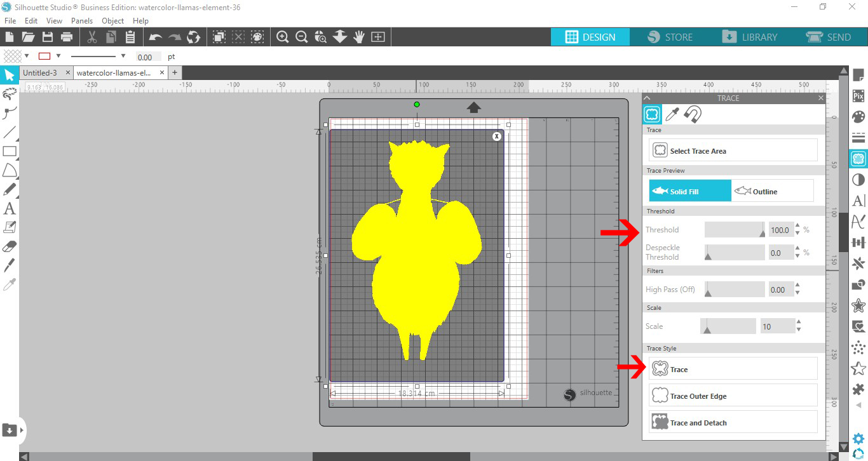Open the Text Style panel (A| icon)
Viewport: 868px width, 461px height.
[858, 201]
